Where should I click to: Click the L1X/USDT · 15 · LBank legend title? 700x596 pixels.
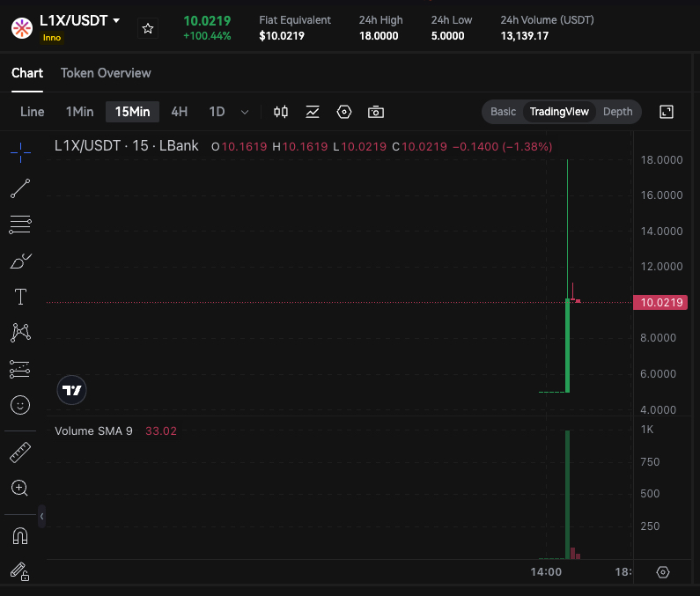tap(126, 146)
